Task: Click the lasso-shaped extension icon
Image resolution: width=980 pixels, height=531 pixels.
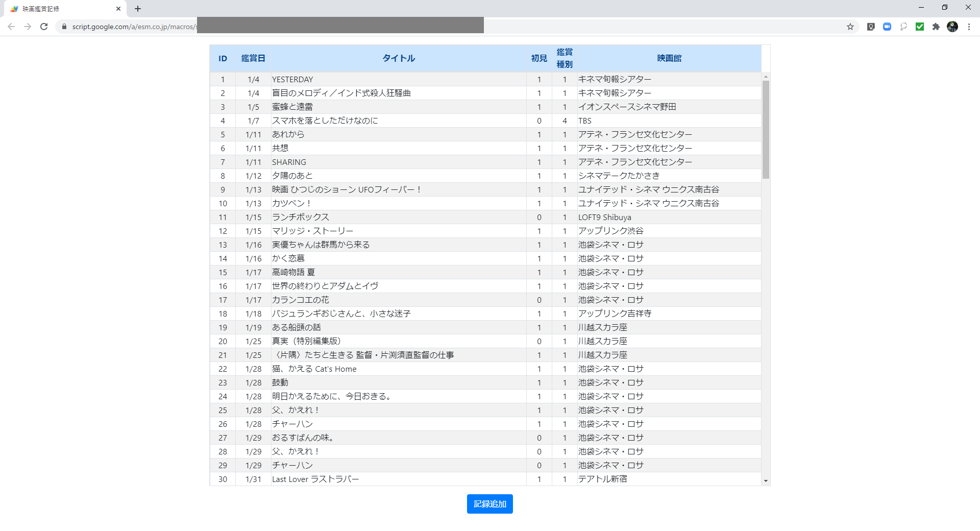Action: (903, 26)
